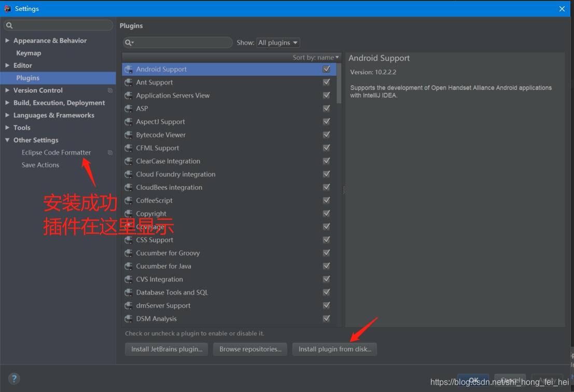Image resolution: width=574 pixels, height=392 pixels.
Task: Click the Cucumber for Java plugin icon
Action: pyautogui.click(x=129, y=266)
